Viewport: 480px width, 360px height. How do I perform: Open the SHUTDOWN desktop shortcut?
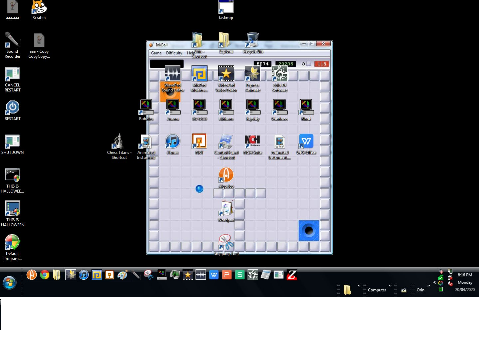point(12,144)
